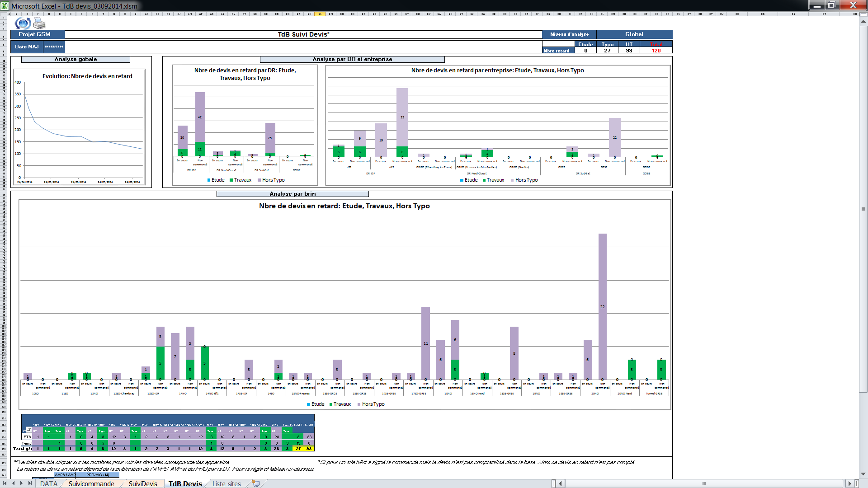
Task: Click the horizontal scrollbar left arrow
Action: pos(561,483)
